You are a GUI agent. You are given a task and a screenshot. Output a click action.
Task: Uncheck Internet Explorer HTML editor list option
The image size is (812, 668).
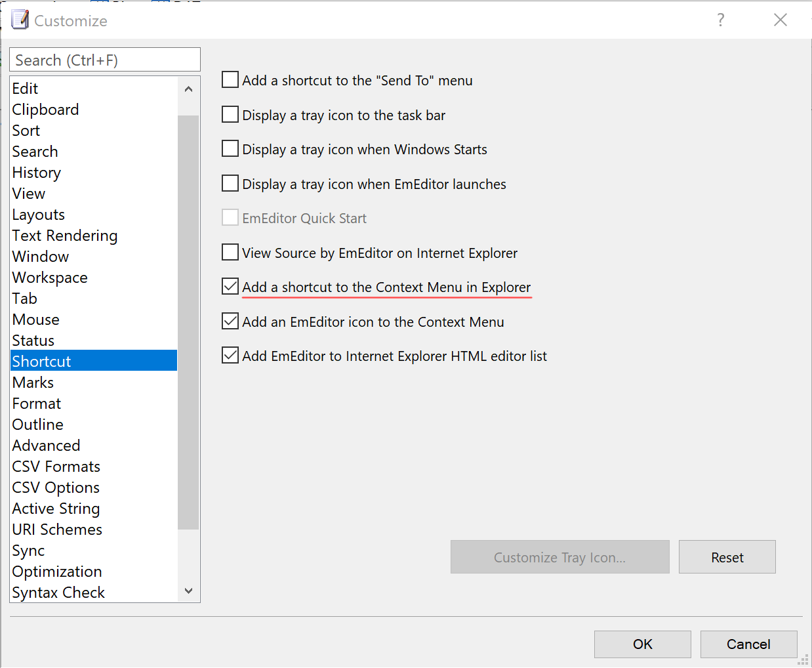[x=230, y=356]
